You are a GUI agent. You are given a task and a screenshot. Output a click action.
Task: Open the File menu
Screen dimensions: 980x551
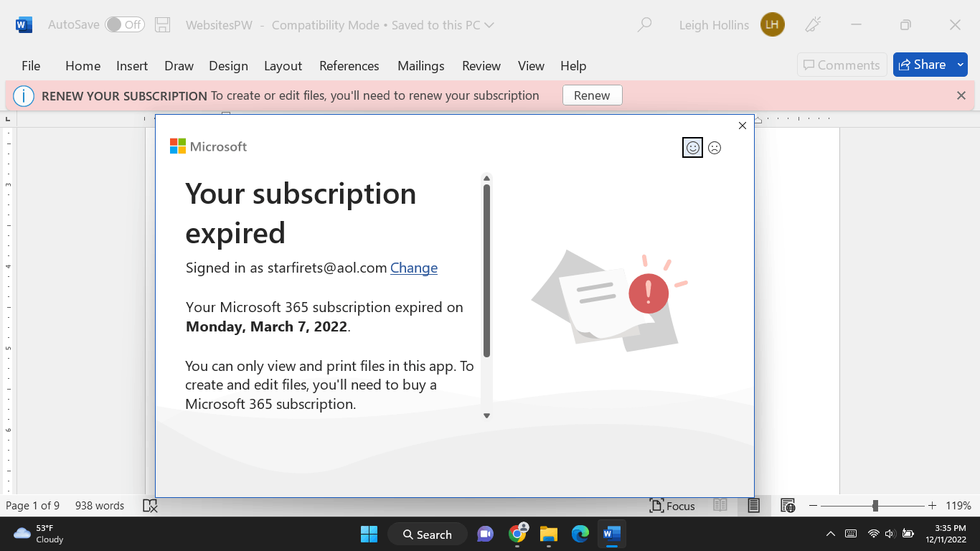click(x=31, y=65)
